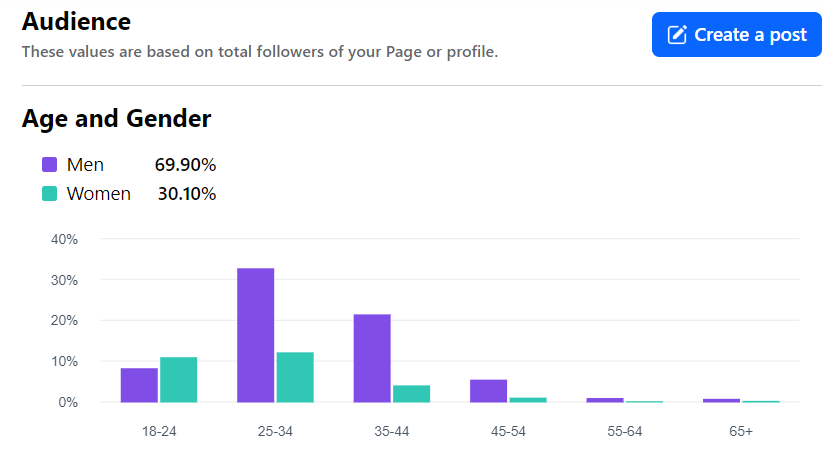This screenshot has height=473, width=822.
Task: Click the Age and Gender heading
Action: point(116,119)
